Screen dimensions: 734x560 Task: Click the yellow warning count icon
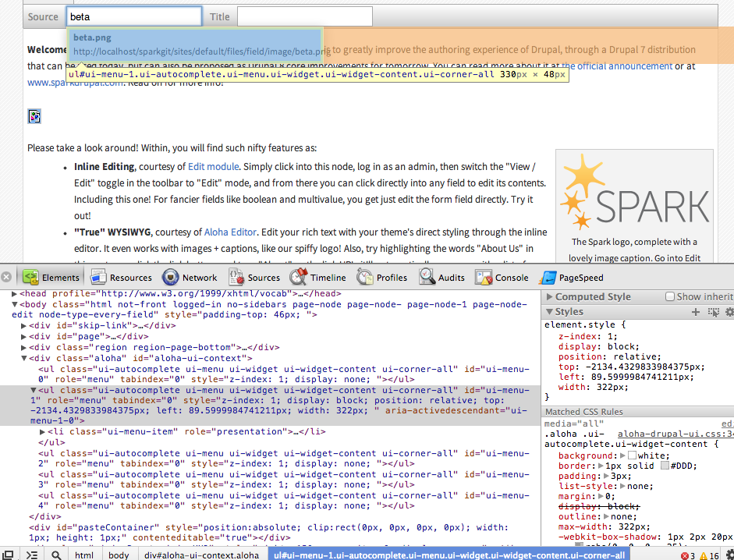point(704,556)
